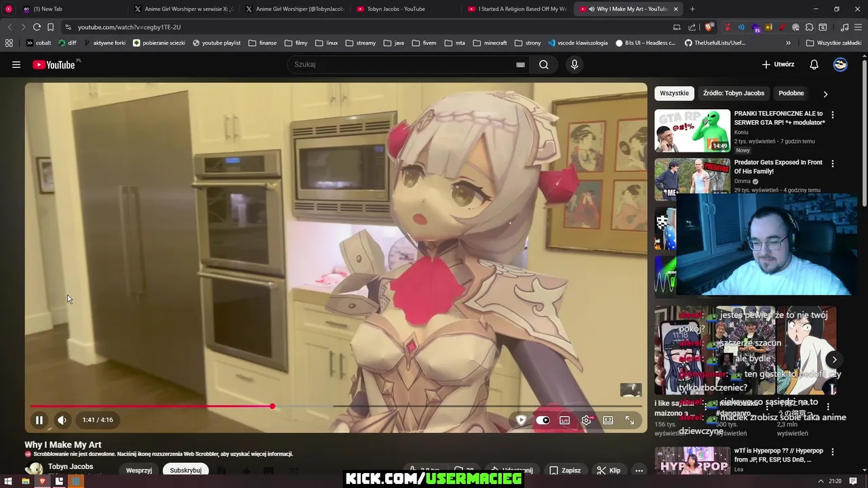Open the player settings gear
The image size is (868, 488).
click(x=587, y=420)
